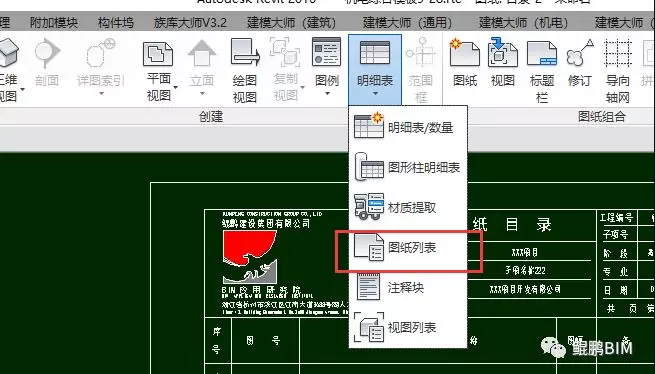
Task: Create a new sheet with 图纸 icon
Action: click(x=464, y=52)
